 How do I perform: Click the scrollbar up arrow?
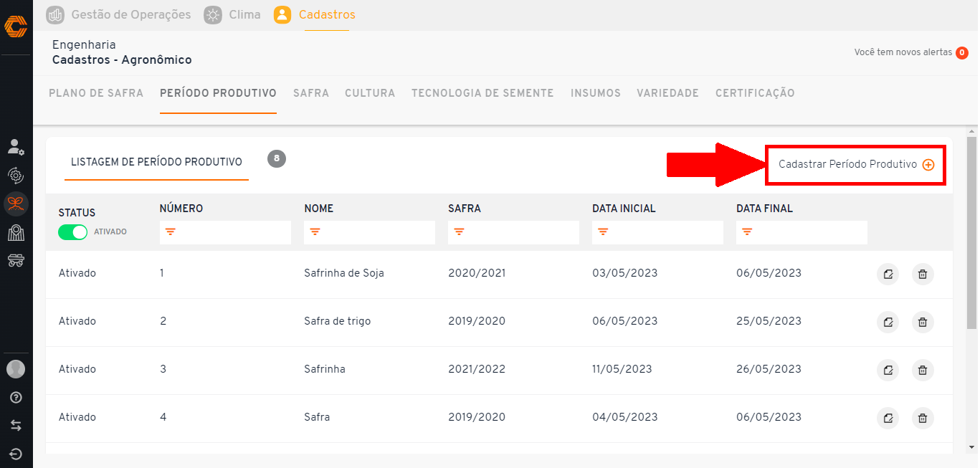[x=972, y=133]
